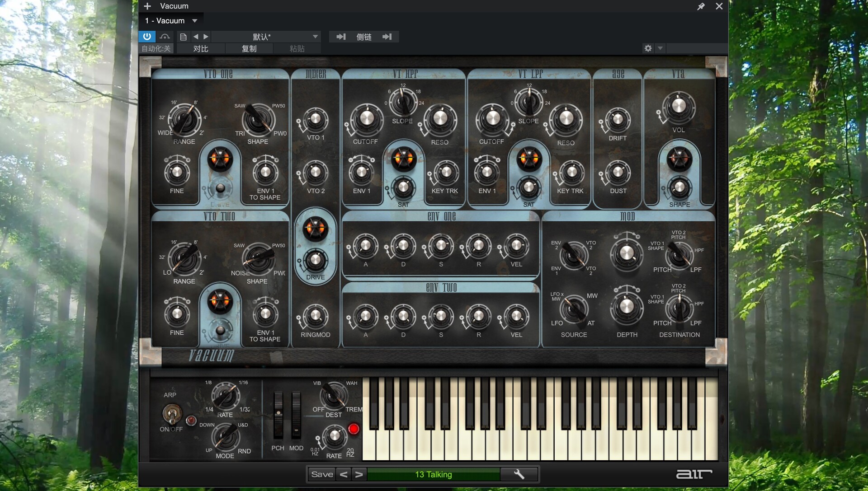Open the 1 - Vacuum instance dropdown
This screenshot has height=491, width=868.
point(195,21)
